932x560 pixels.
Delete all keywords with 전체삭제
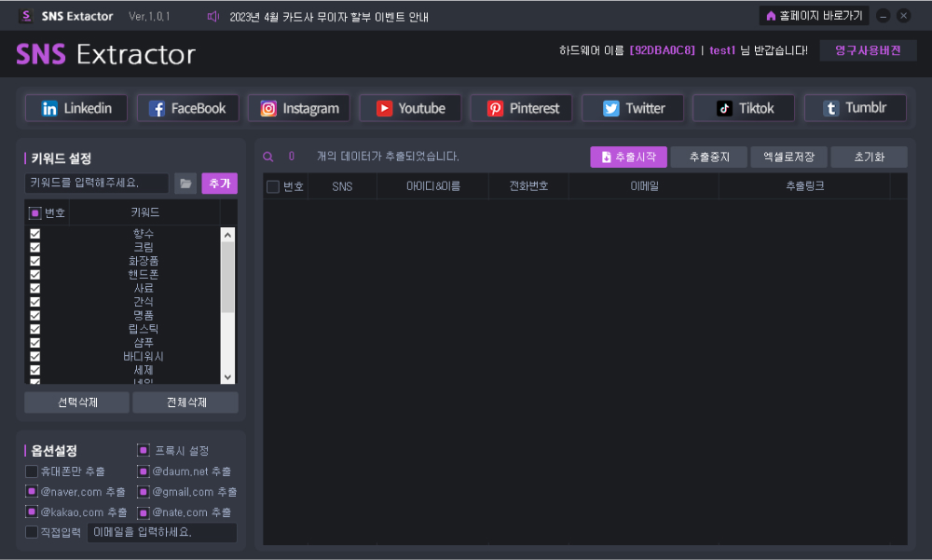[x=185, y=403]
